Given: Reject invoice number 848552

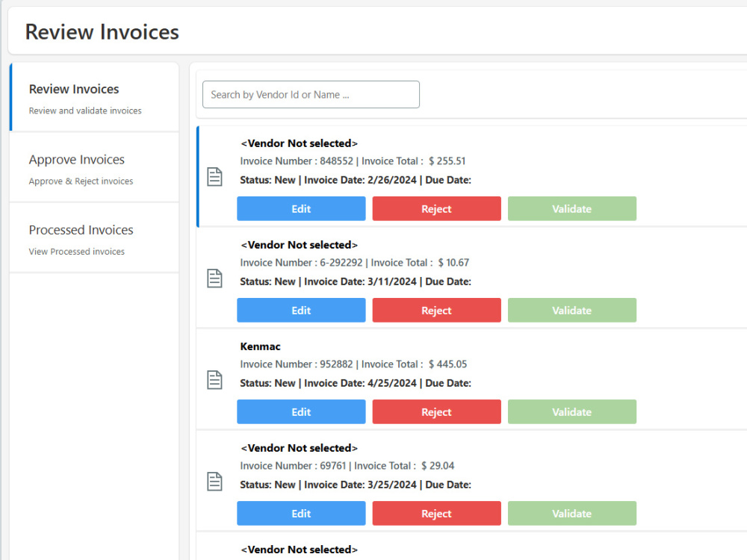Looking at the screenshot, I should point(436,208).
